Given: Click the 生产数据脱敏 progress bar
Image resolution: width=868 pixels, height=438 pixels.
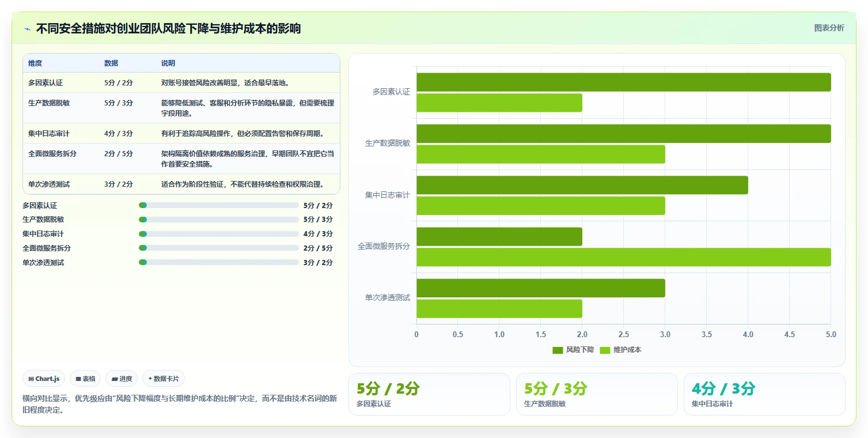Looking at the screenshot, I should (219, 220).
